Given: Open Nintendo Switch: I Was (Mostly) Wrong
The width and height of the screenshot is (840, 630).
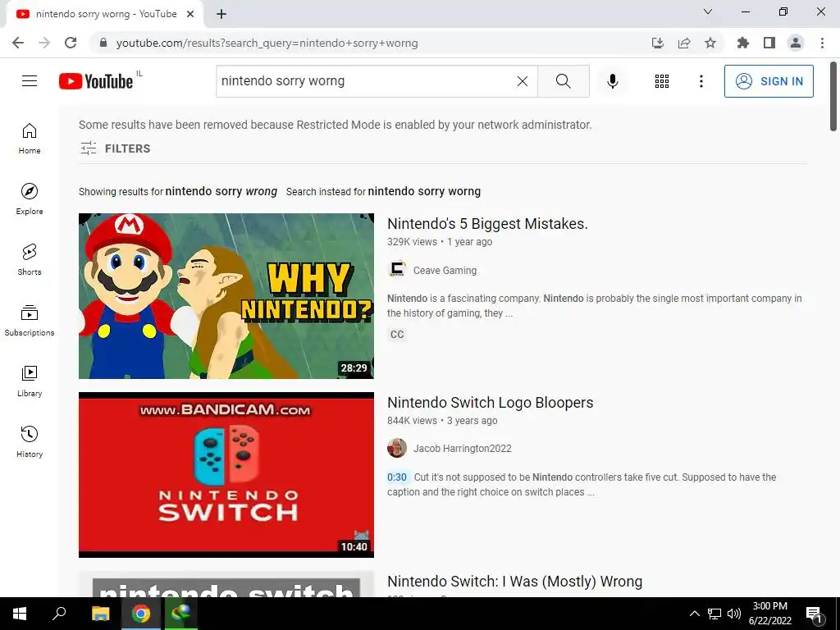Looking at the screenshot, I should coord(515,582).
